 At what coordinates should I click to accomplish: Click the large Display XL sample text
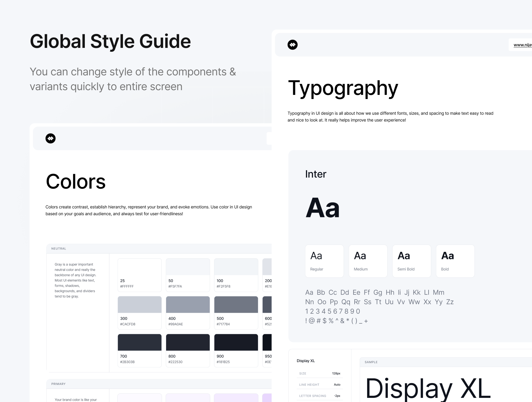click(x=428, y=388)
